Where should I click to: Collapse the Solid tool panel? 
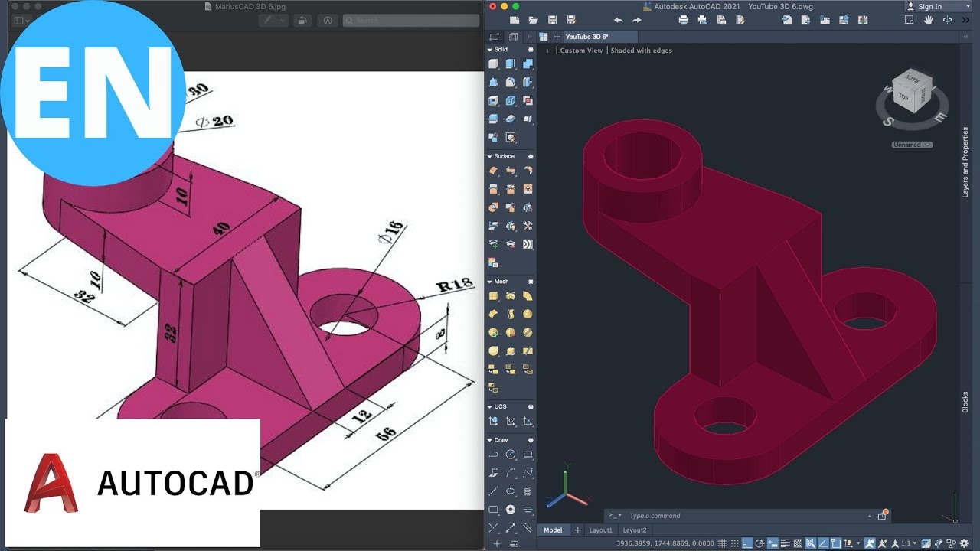click(x=490, y=50)
